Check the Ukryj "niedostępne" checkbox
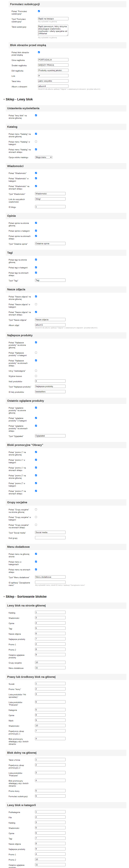Viewport: 129px width, 868px height. pos(36,371)
